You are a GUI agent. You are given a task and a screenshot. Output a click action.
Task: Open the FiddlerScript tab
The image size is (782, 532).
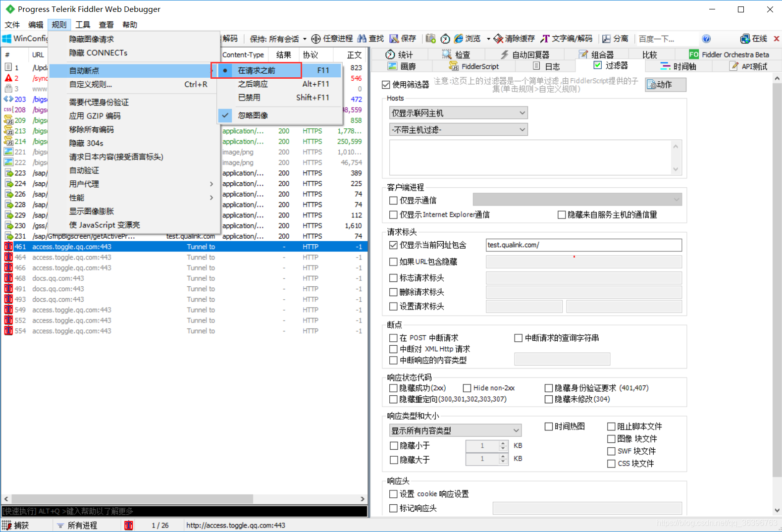(x=474, y=66)
